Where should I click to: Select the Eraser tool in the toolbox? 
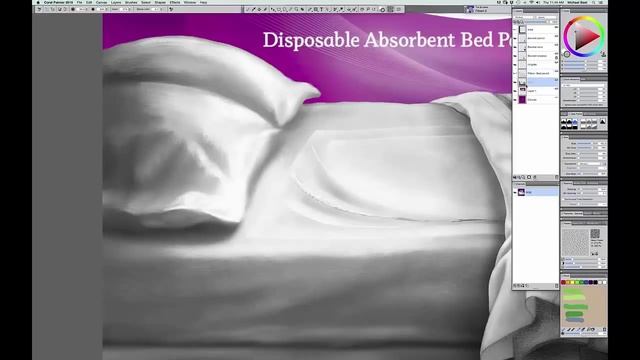tap(265, 9)
